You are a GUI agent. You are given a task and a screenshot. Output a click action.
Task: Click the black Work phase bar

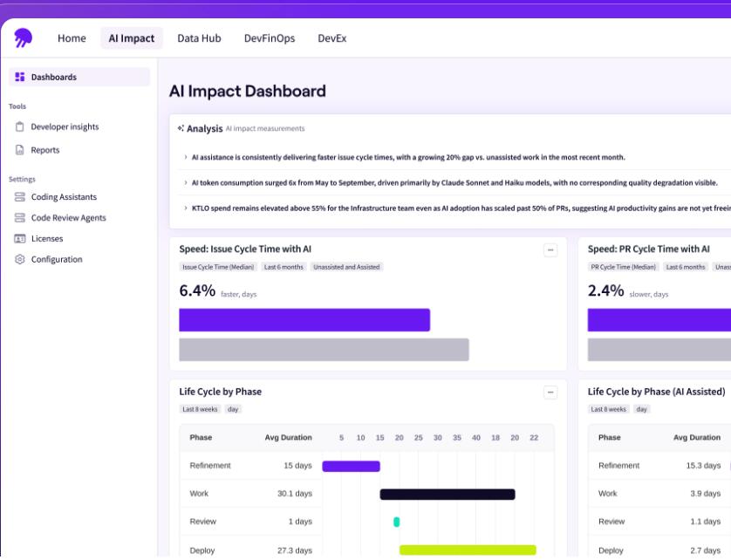pyautogui.click(x=447, y=495)
